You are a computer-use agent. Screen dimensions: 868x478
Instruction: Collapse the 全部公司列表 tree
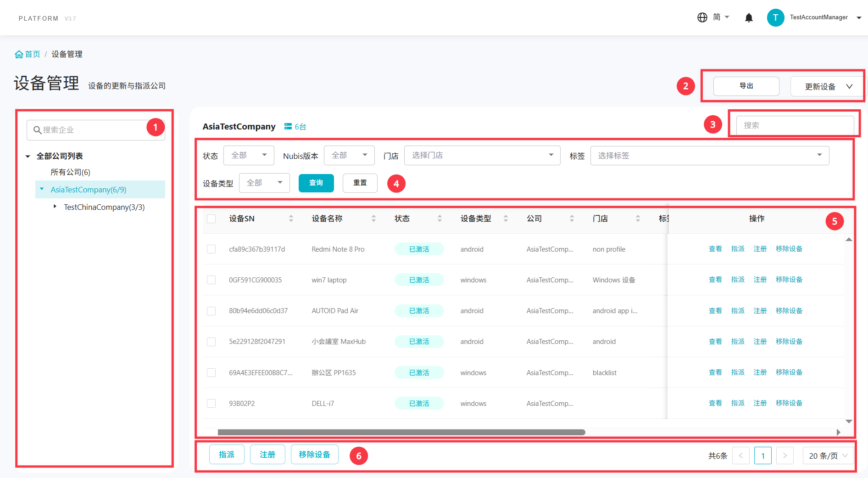coord(28,157)
